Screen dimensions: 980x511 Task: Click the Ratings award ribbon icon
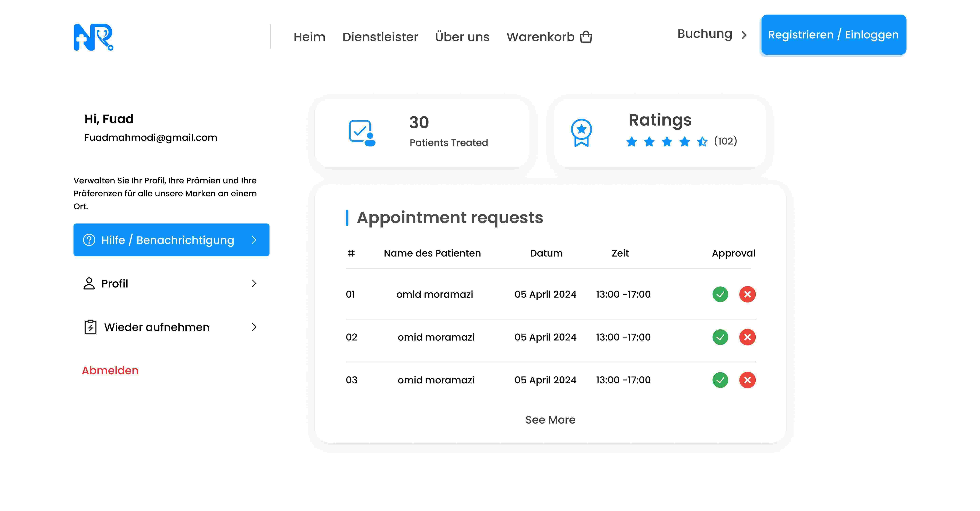point(581,133)
